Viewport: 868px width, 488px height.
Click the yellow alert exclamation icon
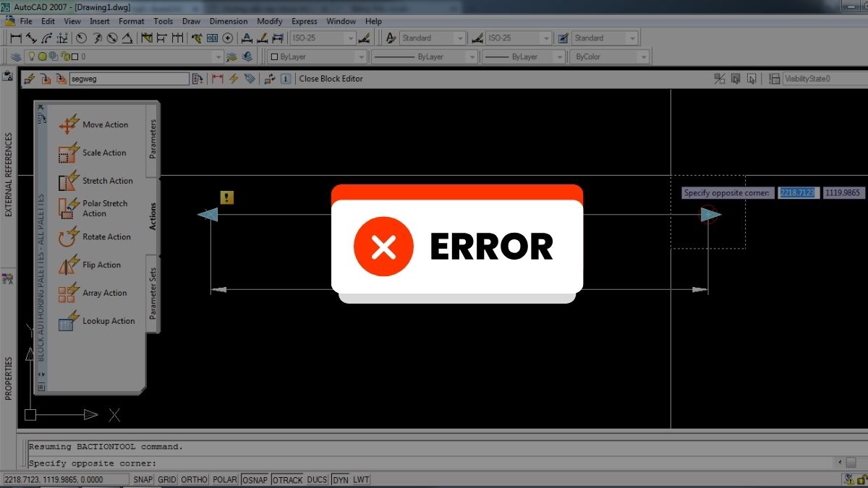(227, 197)
